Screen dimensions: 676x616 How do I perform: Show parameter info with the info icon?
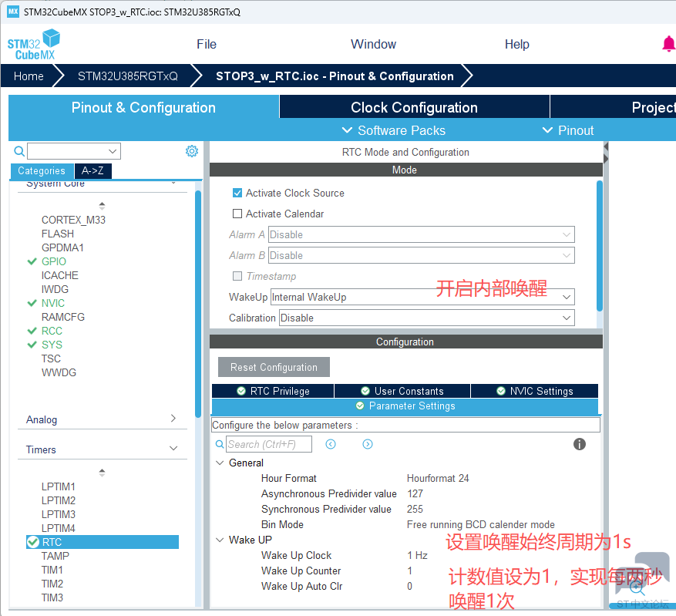580,444
